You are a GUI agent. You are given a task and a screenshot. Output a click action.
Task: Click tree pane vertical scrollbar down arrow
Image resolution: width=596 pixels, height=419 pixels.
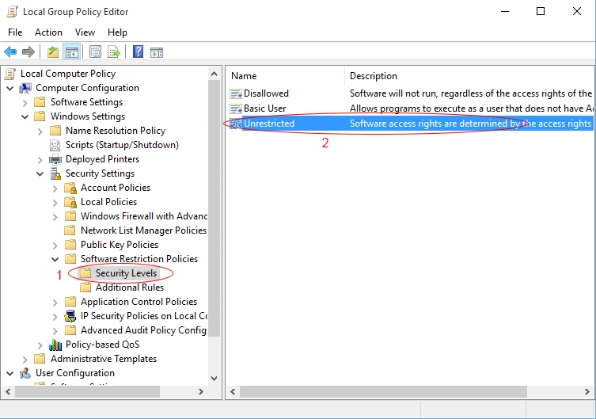214,378
